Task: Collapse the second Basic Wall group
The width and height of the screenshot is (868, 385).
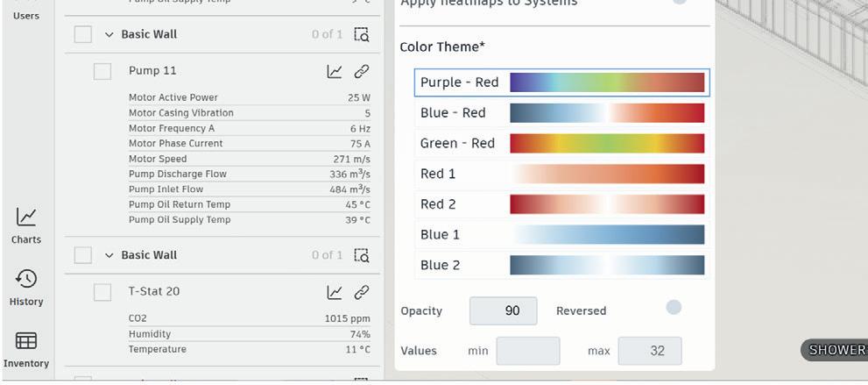Action: 109,255
